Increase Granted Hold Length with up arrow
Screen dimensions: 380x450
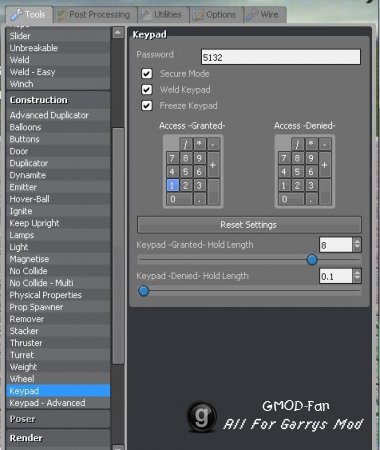point(357,241)
